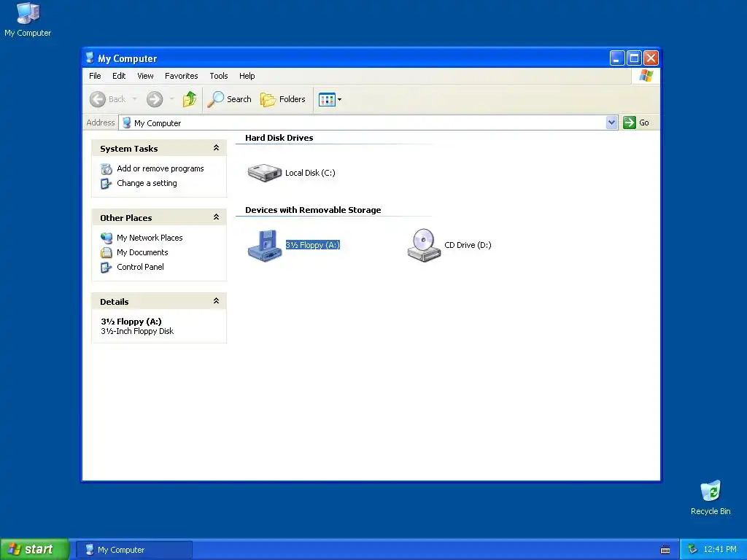747x560 pixels.
Task: Open the Favorites menu
Action: pyautogui.click(x=181, y=76)
